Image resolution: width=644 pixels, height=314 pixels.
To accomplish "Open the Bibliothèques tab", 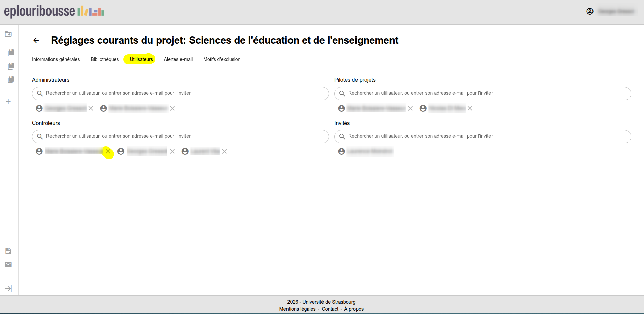I will pos(105,59).
